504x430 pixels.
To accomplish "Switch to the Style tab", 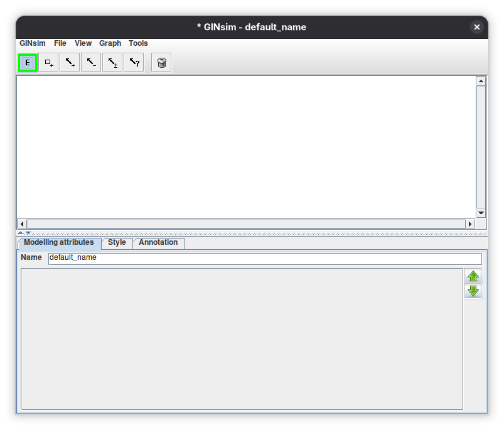I will pos(117,243).
